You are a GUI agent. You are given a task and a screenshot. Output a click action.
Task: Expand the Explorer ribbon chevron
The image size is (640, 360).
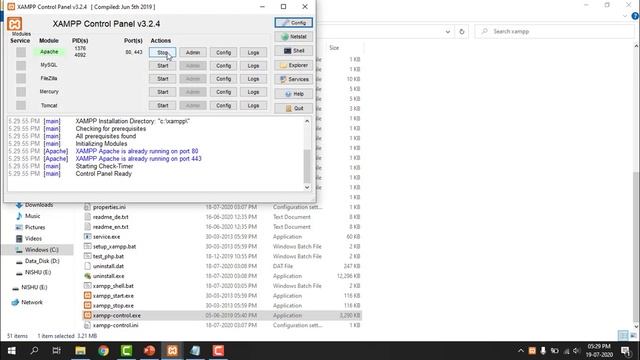(x=625, y=16)
